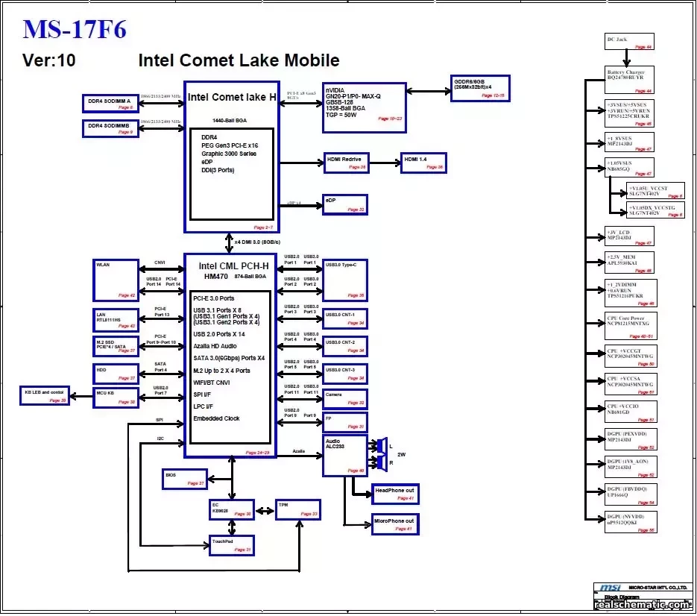Open the BIOS block

pyautogui.click(x=183, y=479)
